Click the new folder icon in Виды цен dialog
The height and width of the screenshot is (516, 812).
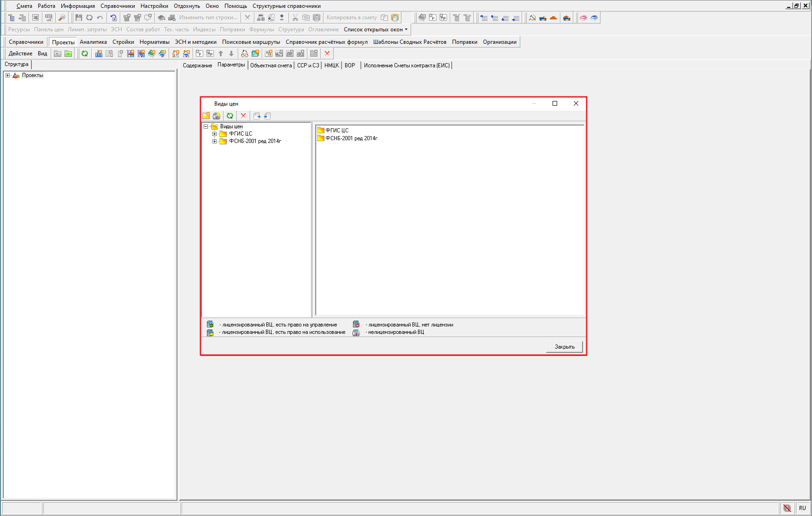206,116
